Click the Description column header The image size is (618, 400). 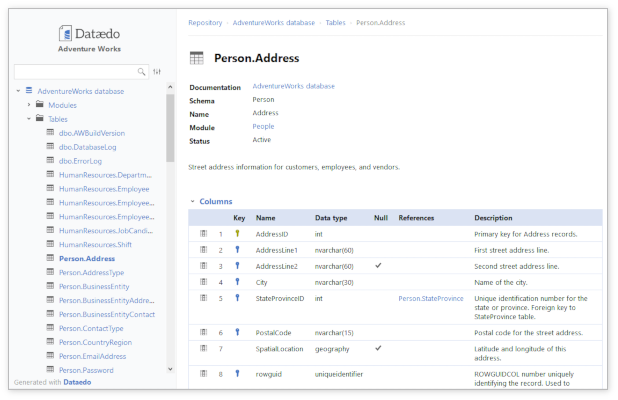493,218
